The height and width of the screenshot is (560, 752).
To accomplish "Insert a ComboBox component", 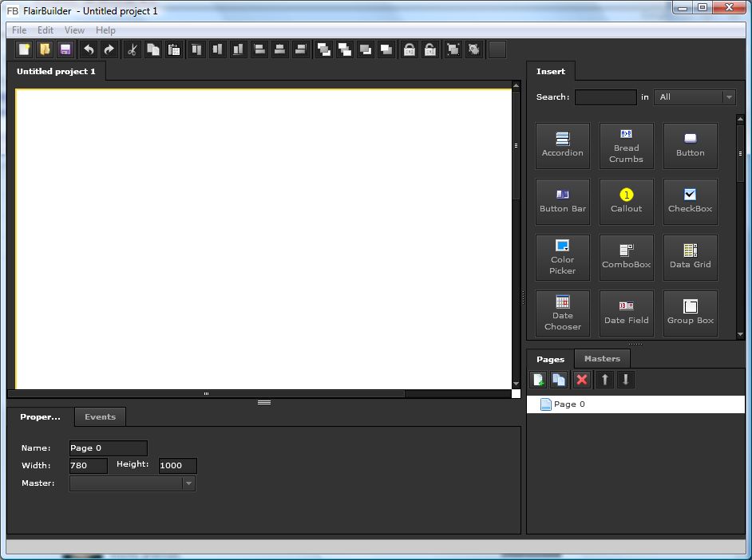I will coord(627,258).
